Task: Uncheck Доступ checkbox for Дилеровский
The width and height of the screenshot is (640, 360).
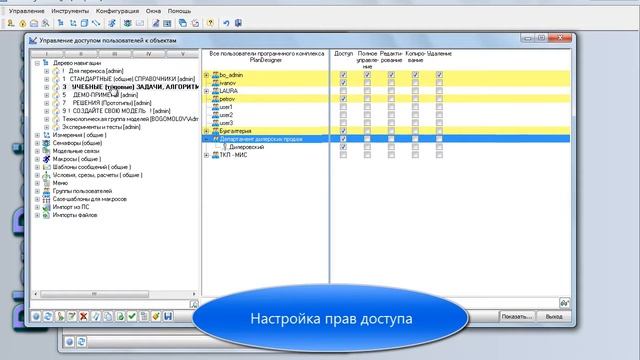Action: tap(343, 147)
